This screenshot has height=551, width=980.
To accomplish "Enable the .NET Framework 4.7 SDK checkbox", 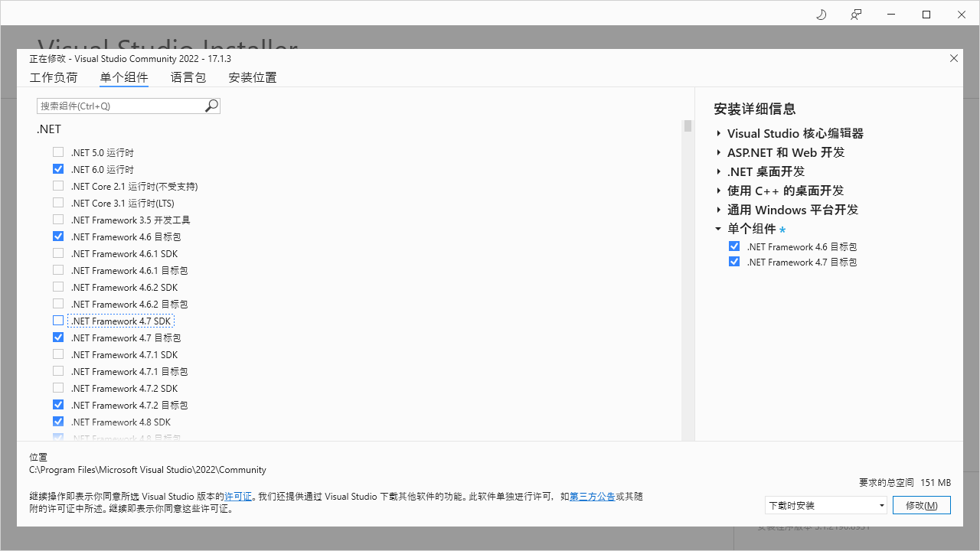I will (57, 320).
